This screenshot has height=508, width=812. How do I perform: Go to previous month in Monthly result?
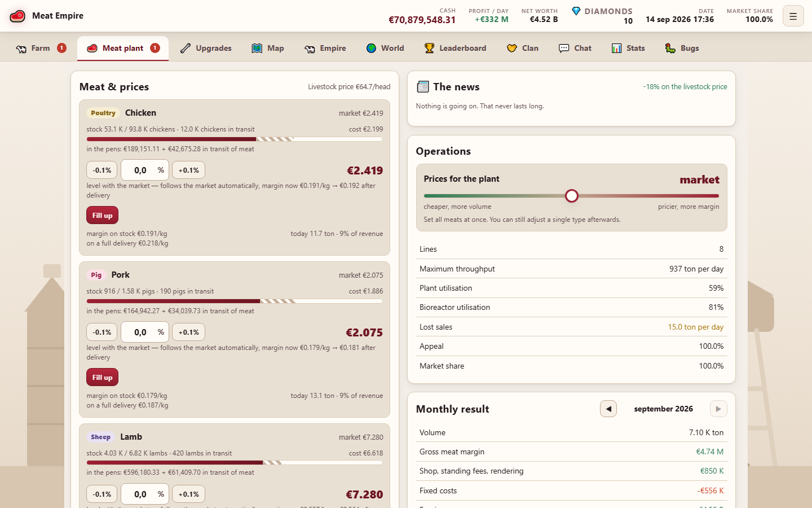coord(608,409)
